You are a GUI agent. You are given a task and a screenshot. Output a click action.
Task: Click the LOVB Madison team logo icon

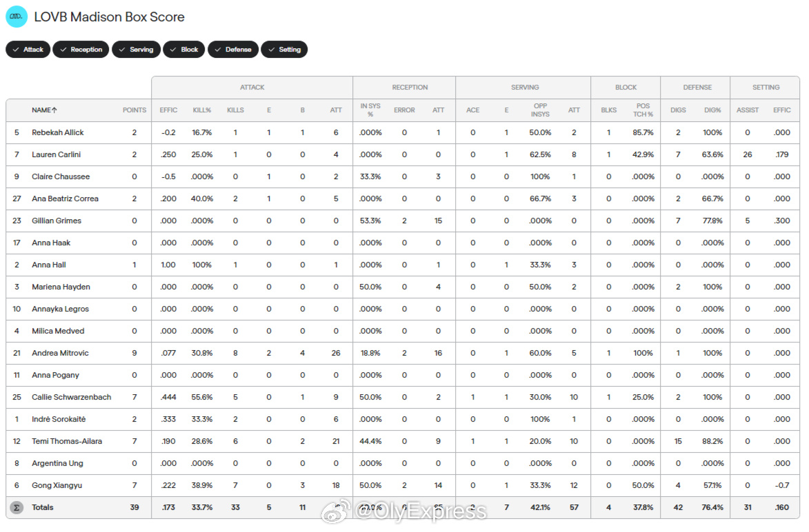(17, 17)
